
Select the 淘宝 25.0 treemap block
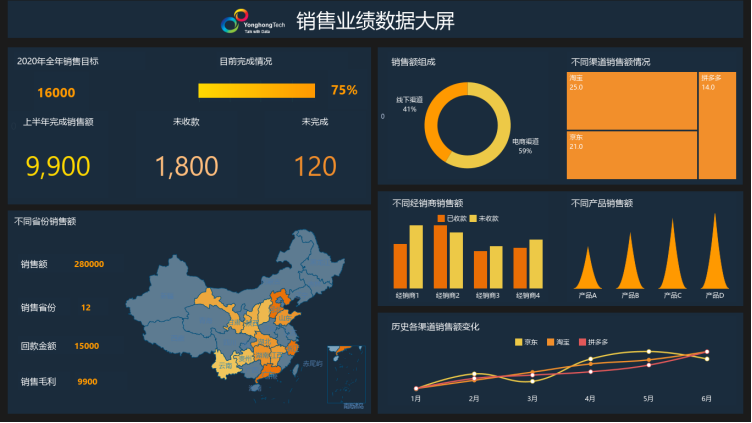pos(631,100)
